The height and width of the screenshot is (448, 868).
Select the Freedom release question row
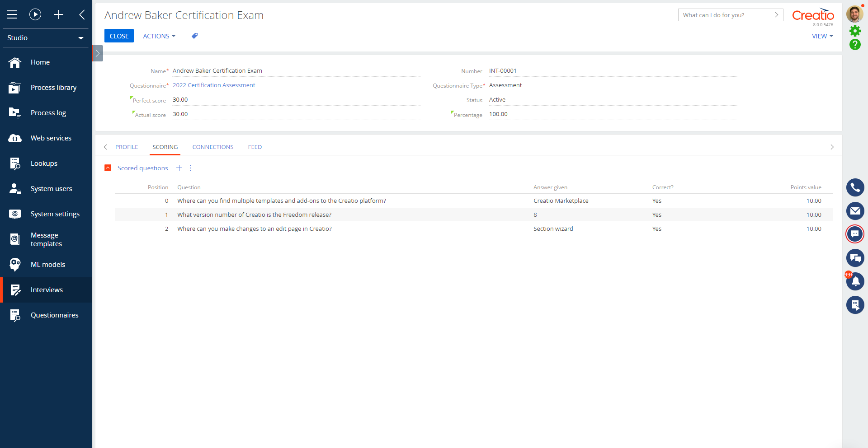point(474,215)
